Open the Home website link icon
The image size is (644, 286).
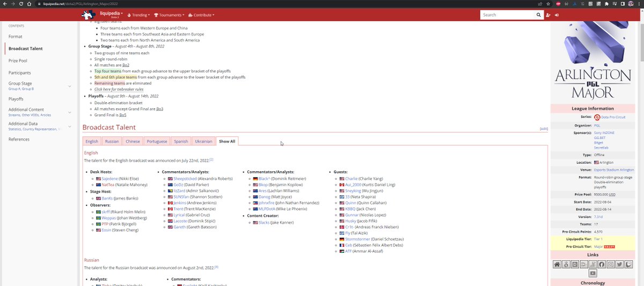pos(557,265)
